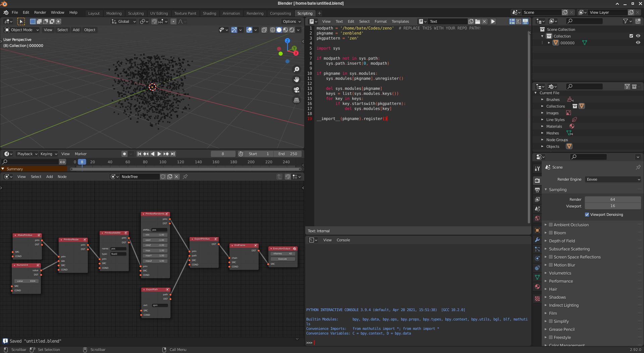
Task: Jump to last frame in timeline
Action: (x=173, y=154)
